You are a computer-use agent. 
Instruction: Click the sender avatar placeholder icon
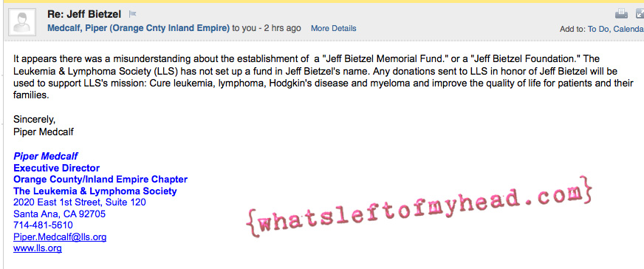tap(21, 21)
